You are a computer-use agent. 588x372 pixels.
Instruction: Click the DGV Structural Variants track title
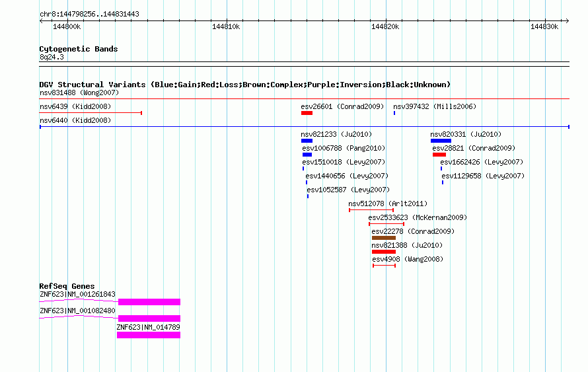coord(245,85)
